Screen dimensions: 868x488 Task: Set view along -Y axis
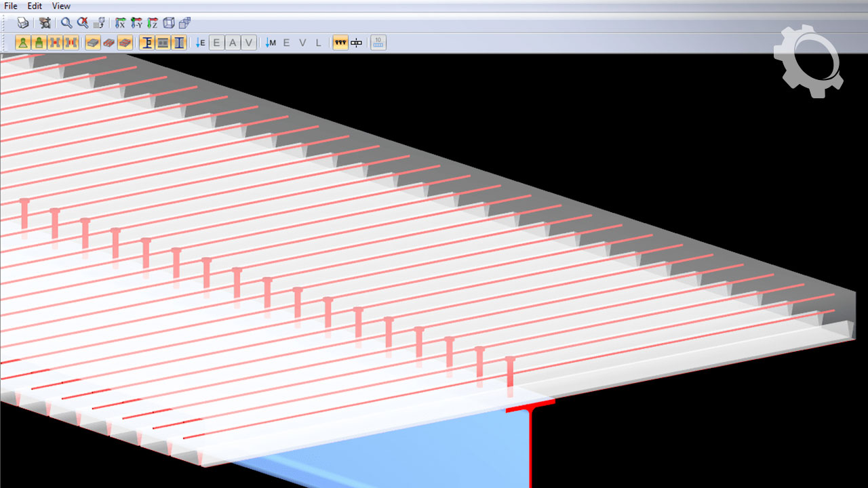pyautogui.click(x=136, y=22)
